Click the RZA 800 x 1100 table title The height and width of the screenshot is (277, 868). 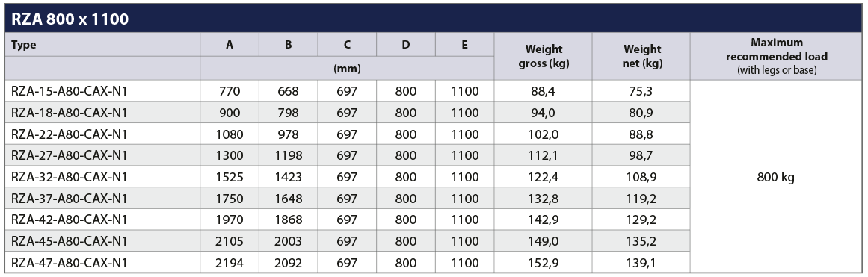[x=70, y=19]
